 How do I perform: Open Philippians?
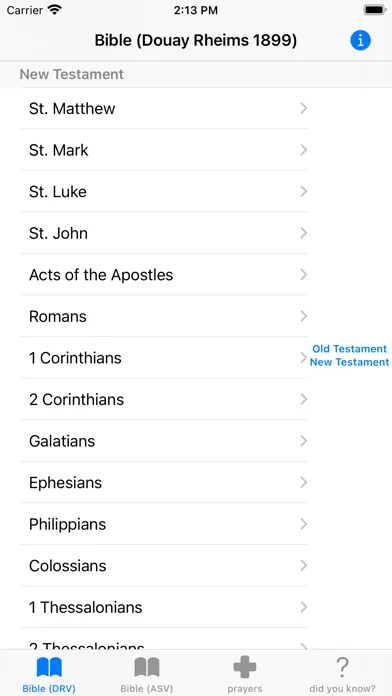pyautogui.click(x=164, y=524)
